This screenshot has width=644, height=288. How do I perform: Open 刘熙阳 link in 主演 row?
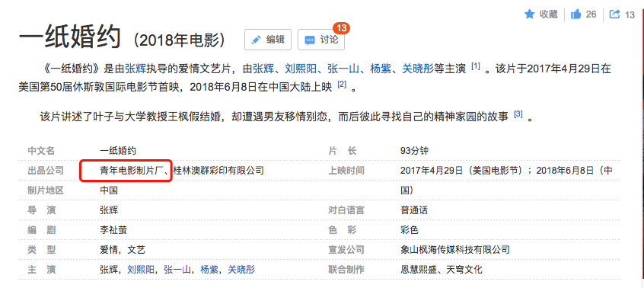[141, 270]
